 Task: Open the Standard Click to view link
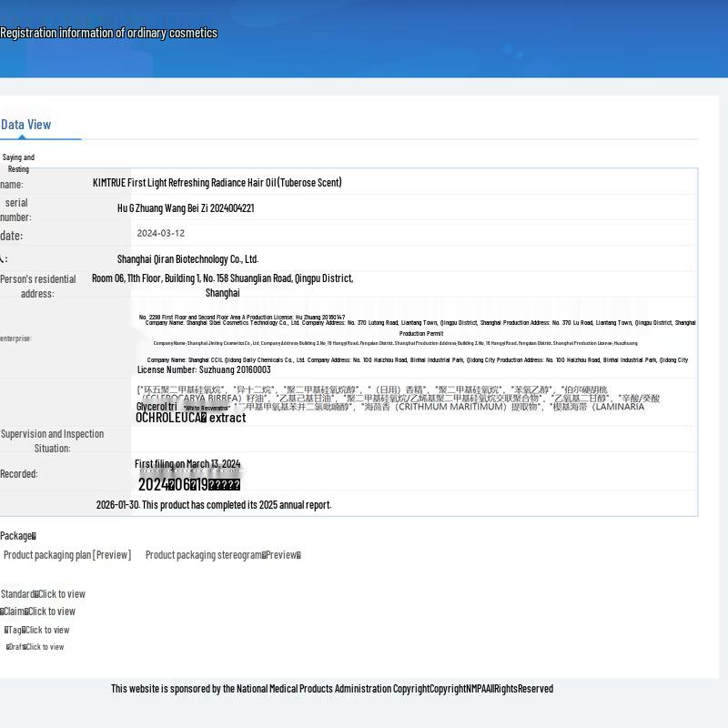[43, 594]
